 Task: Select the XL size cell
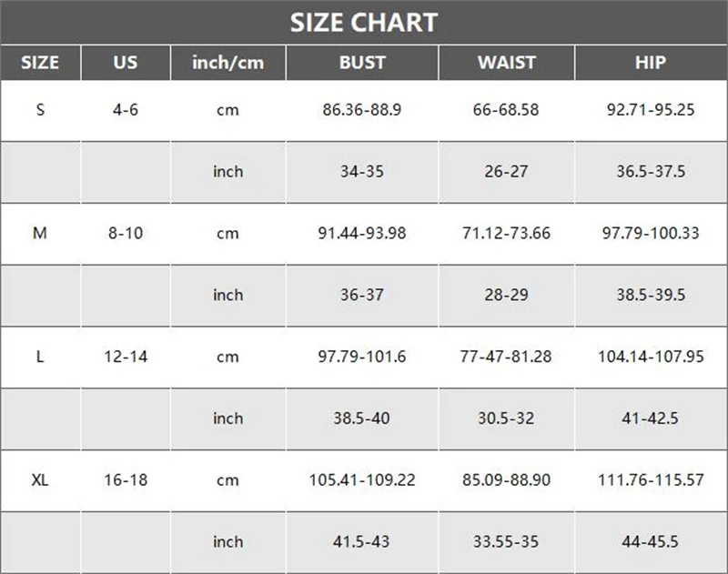(x=40, y=480)
